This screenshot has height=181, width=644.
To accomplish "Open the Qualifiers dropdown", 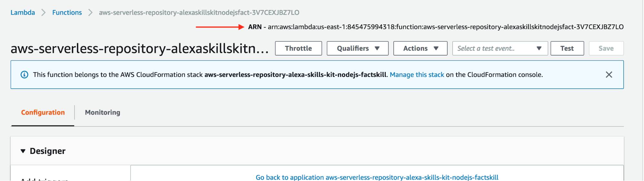I will 357,48.
